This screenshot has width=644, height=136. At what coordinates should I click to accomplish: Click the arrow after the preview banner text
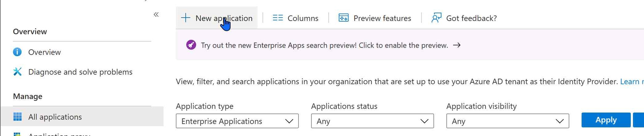[x=457, y=45]
